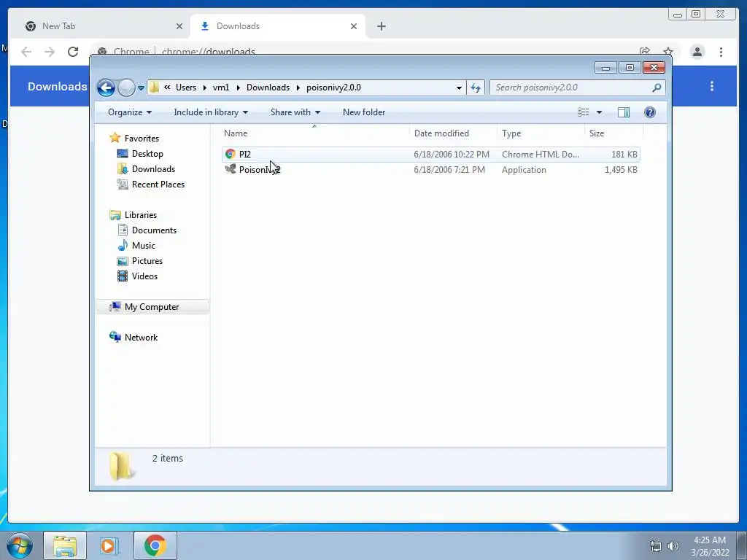Image resolution: width=747 pixels, height=560 pixels.
Task: Click Chrome's forward navigation arrow
Action: pyautogui.click(x=50, y=52)
